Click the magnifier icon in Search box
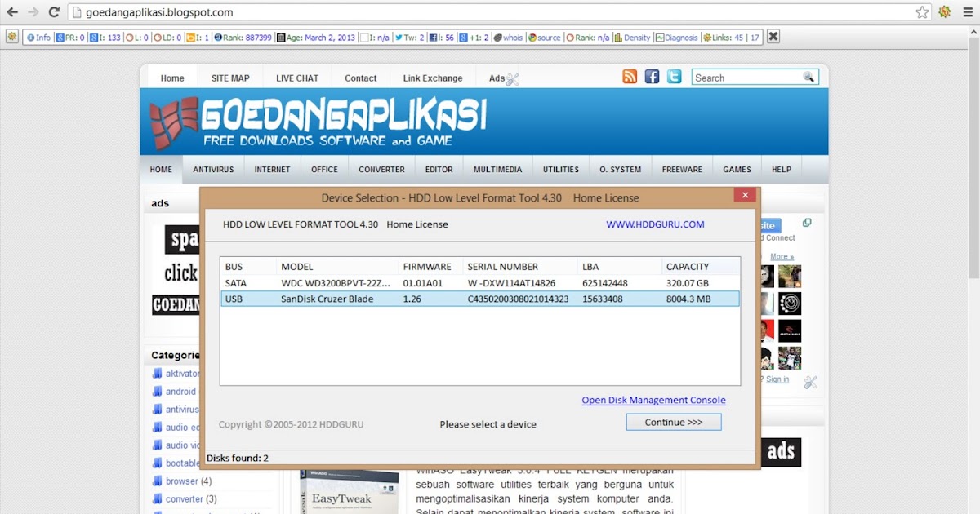Image resolution: width=980 pixels, height=514 pixels. pos(808,78)
